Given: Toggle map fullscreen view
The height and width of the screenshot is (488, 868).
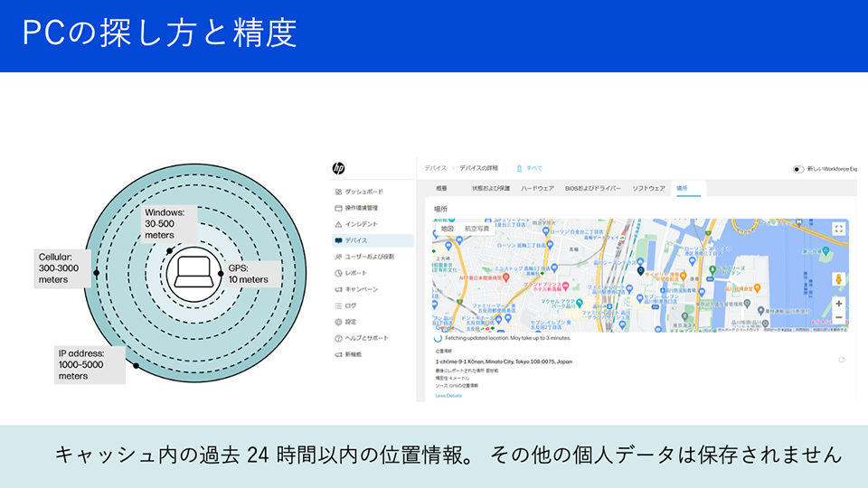Looking at the screenshot, I should coord(839,229).
